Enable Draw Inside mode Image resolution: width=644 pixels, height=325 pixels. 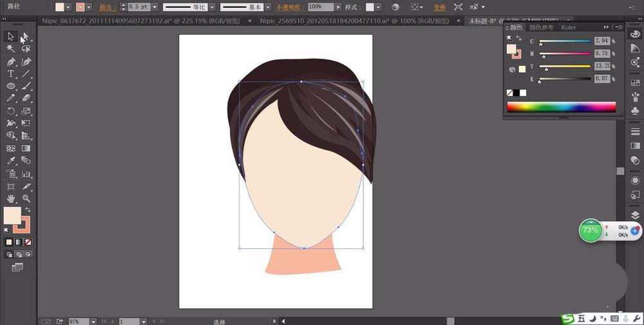(x=28, y=255)
